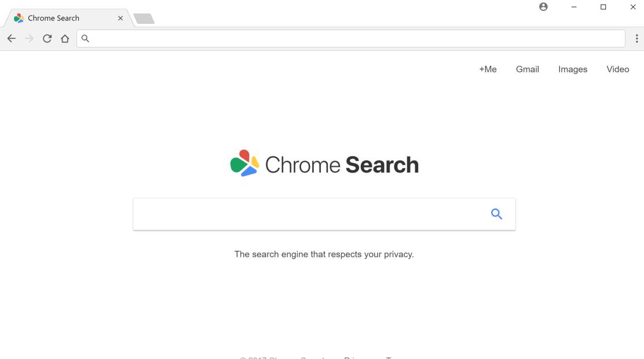Open a new tab
Image resolution: width=644 pixels, height=359 pixels.
144,19
